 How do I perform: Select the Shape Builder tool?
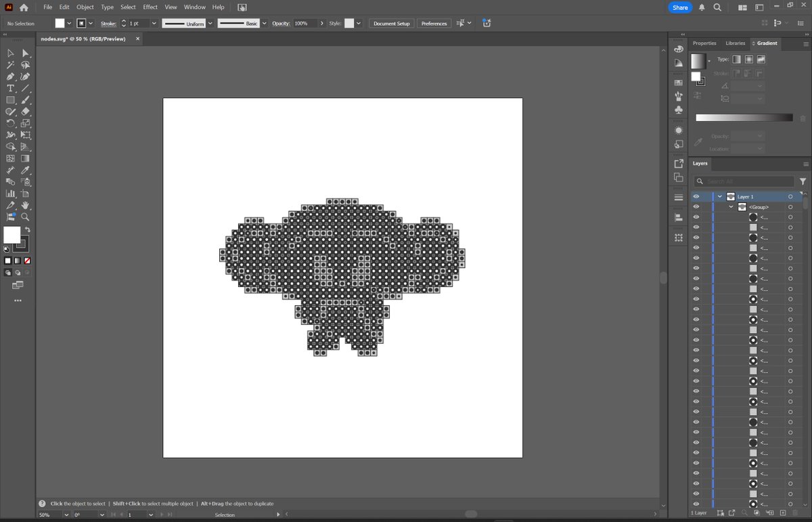[x=11, y=146]
